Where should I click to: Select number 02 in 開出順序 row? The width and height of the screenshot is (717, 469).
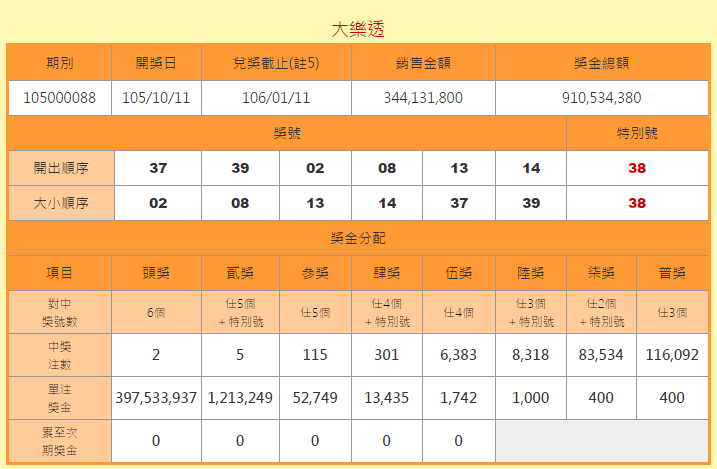[x=315, y=168]
